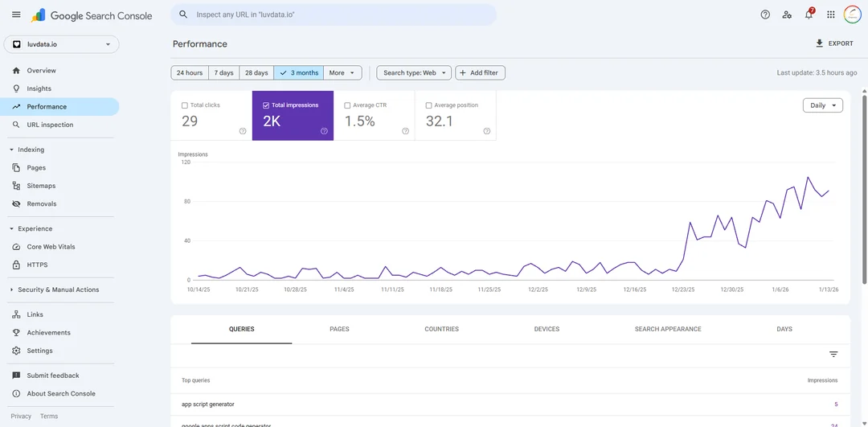Enable the Average position checkbox
The image size is (868, 427).
(428, 105)
